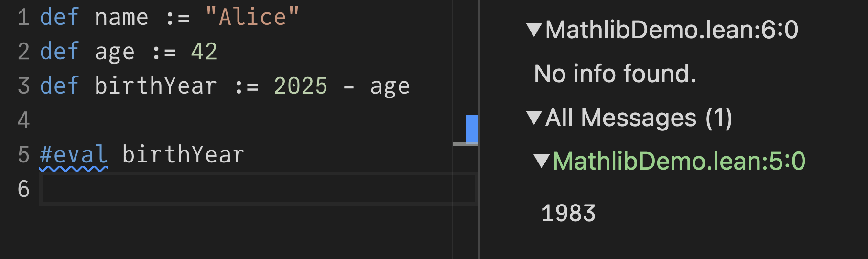Collapse the All Messages (1) triangle
This screenshot has height=259, width=868.
coord(533,118)
